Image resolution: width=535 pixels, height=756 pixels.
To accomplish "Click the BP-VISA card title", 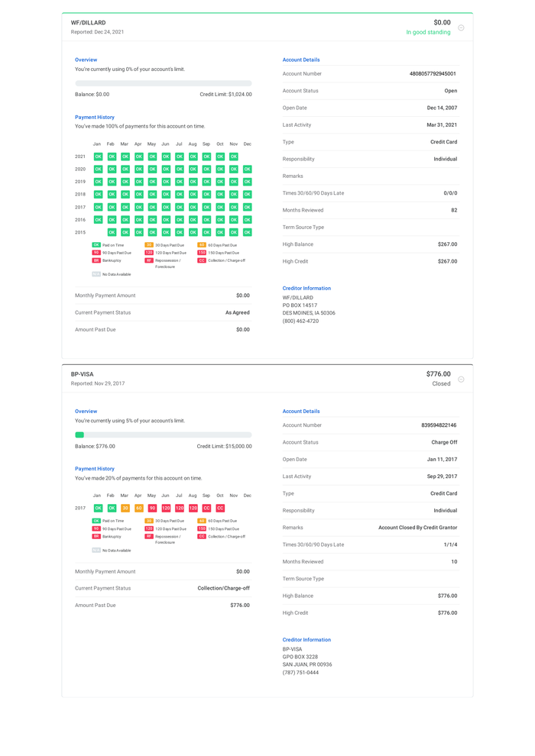I will point(82,374).
